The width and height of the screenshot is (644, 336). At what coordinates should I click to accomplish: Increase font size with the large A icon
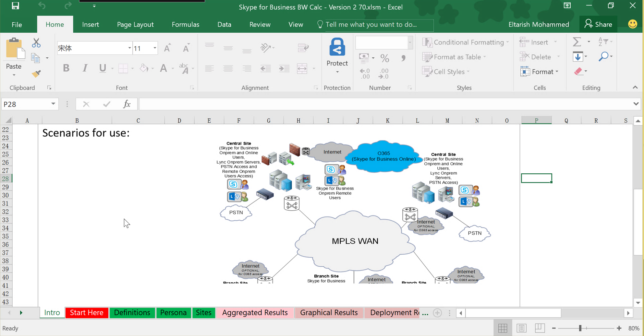[x=167, y=48]
